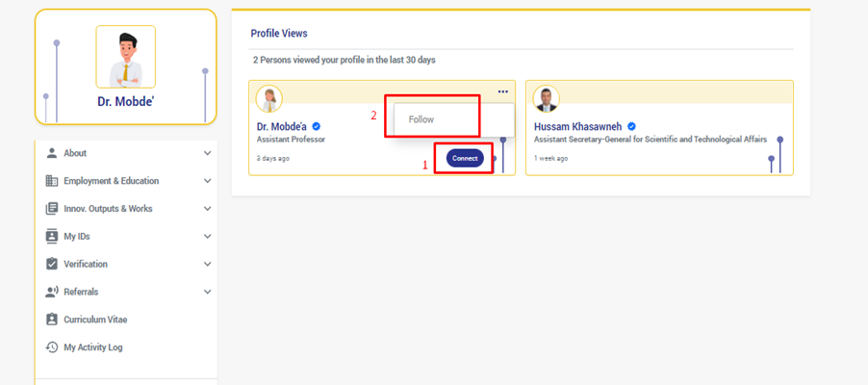Viewport: 868px width, 385px height.
Task: Select Follow from the popup menu
Action: point(421,119)
